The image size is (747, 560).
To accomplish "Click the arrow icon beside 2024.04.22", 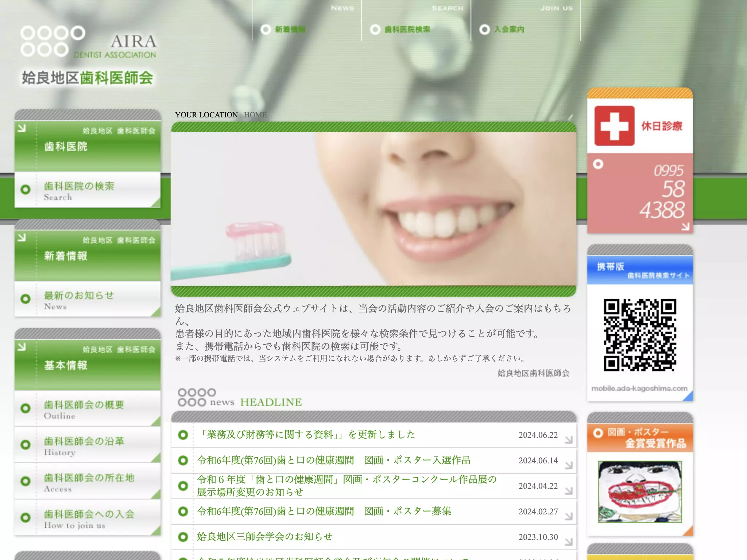I will click(x=569, y=491).
